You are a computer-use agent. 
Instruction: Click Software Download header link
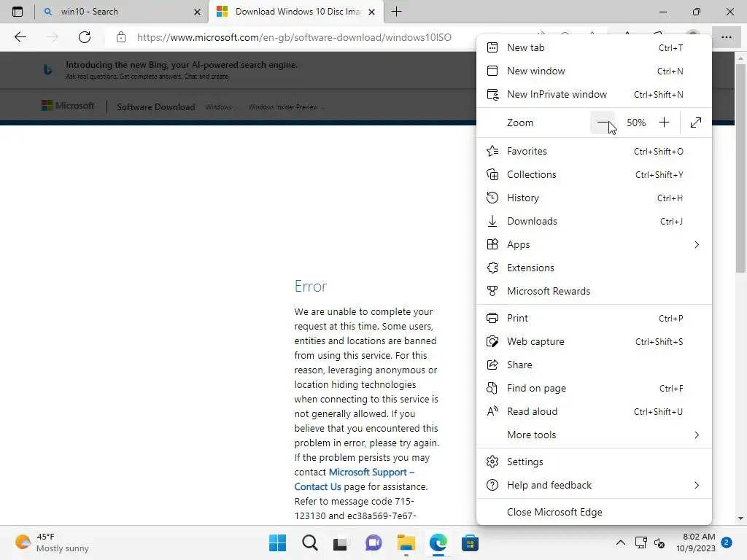pos(156,107)
